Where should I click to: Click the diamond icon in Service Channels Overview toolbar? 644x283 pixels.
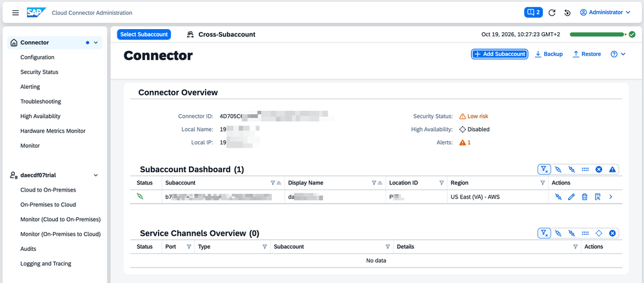pos(599,233)
